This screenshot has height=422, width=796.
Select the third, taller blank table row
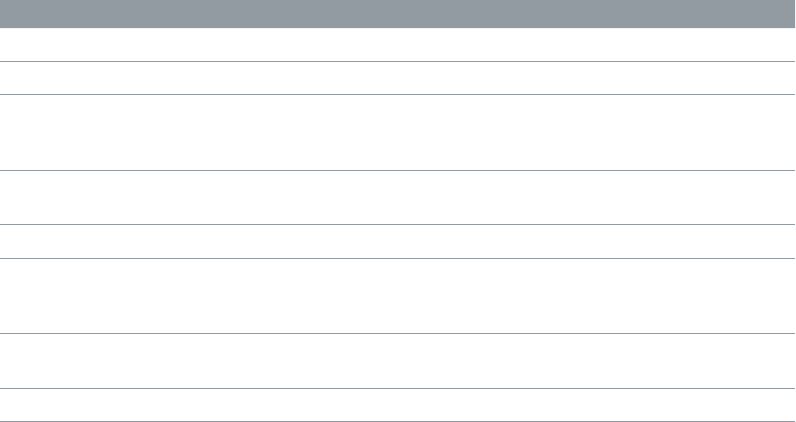397,133
